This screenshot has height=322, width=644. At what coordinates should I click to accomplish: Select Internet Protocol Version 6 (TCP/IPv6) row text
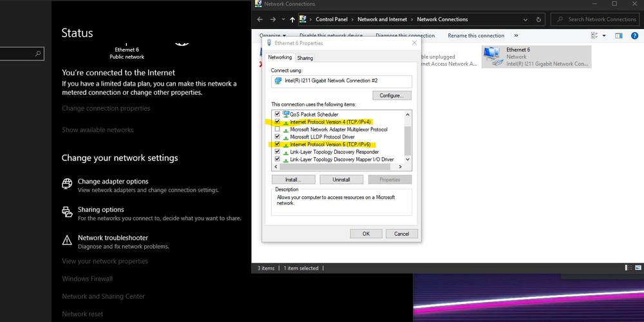coord(330,144)
